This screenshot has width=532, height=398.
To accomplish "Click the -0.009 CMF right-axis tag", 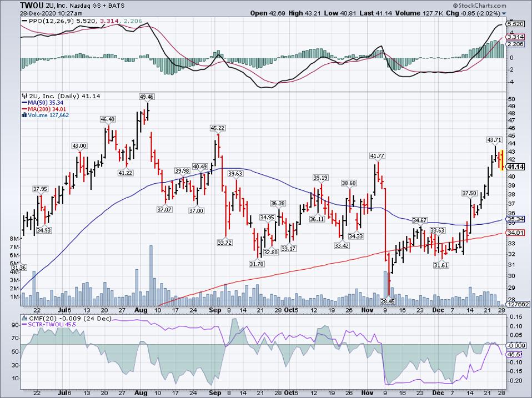I will coord(515,345).
